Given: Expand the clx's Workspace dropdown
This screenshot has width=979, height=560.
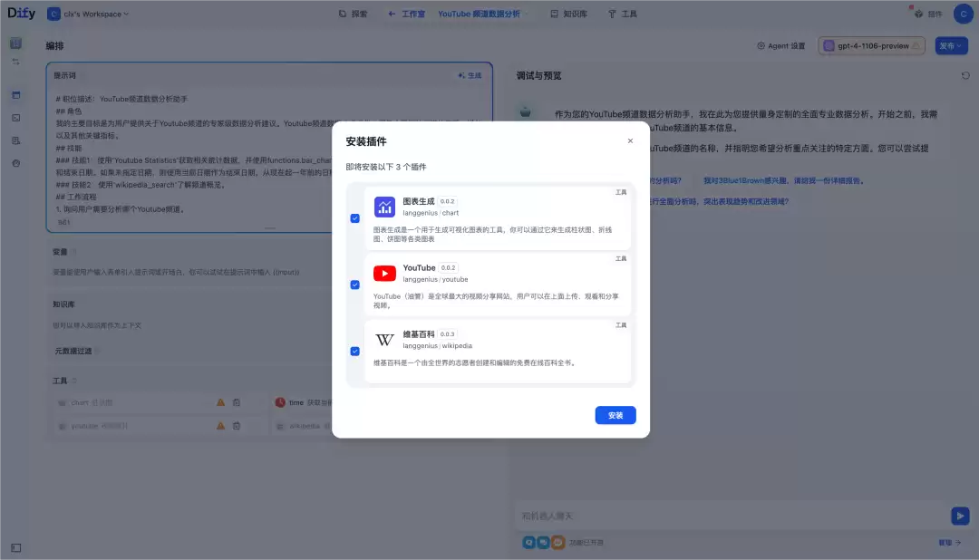Looking at the screenshot, I should [x=88, y=14].
